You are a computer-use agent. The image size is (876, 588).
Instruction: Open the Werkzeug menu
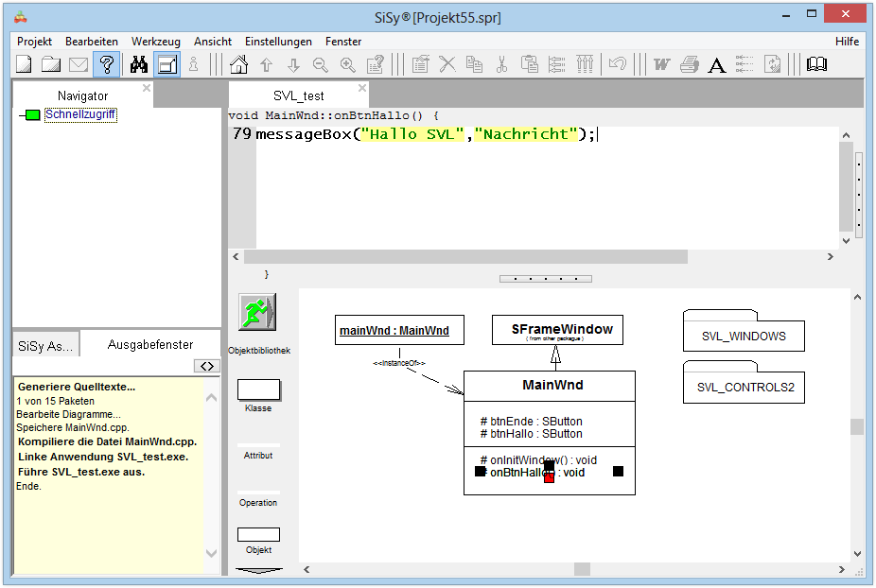tap(155, 42)
